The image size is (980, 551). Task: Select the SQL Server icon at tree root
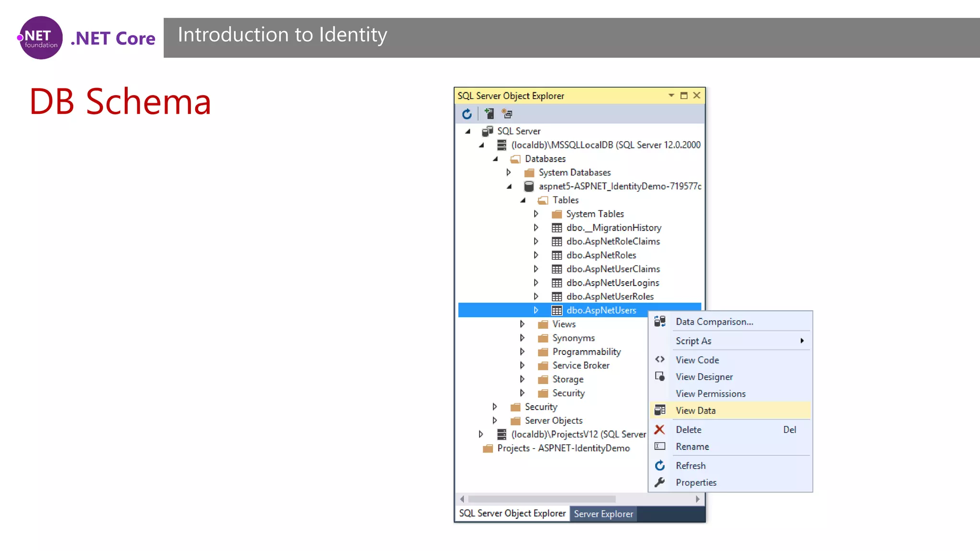tap(488, 131)
